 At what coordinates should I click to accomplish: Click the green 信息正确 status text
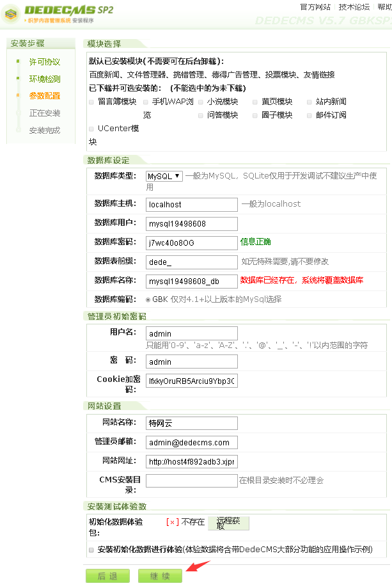256,242
